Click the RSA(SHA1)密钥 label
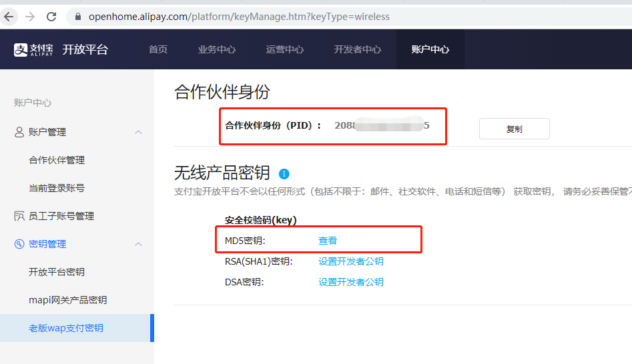 click(259, 261)
